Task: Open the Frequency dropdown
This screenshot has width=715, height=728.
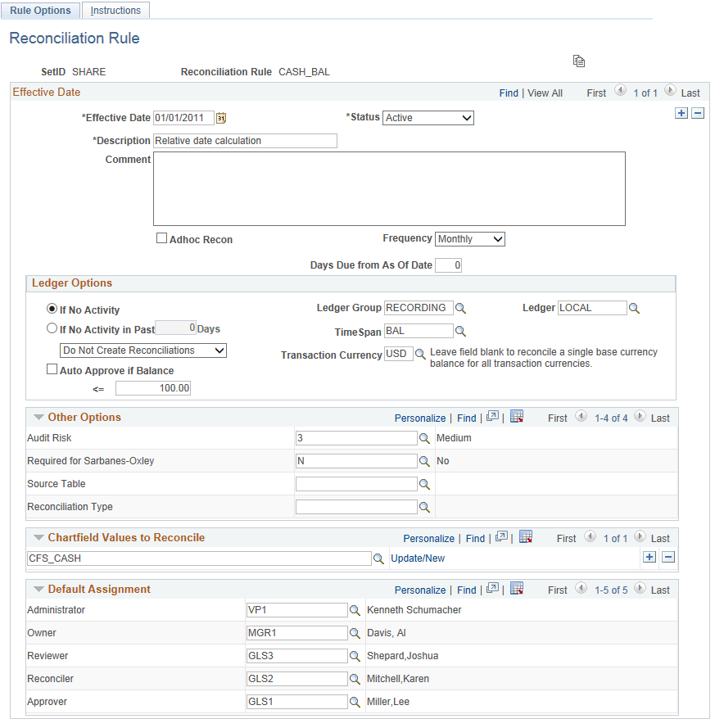Action: pyautogui.click(x=469, y=238)
